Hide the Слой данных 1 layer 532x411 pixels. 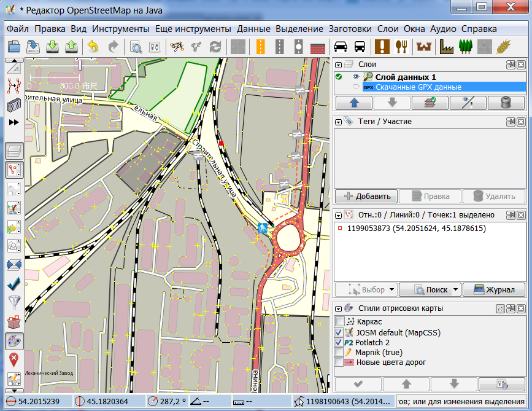click(x=356, y=77)
